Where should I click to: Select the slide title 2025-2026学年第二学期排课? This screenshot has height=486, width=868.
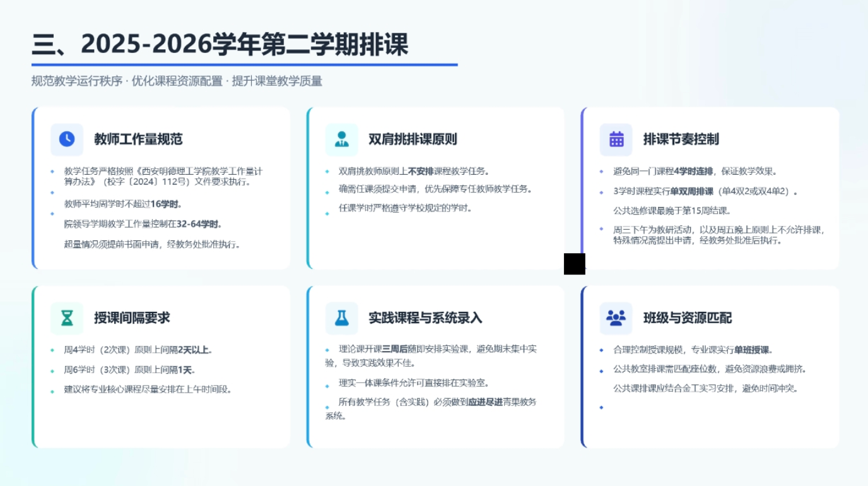click(220, 45)
